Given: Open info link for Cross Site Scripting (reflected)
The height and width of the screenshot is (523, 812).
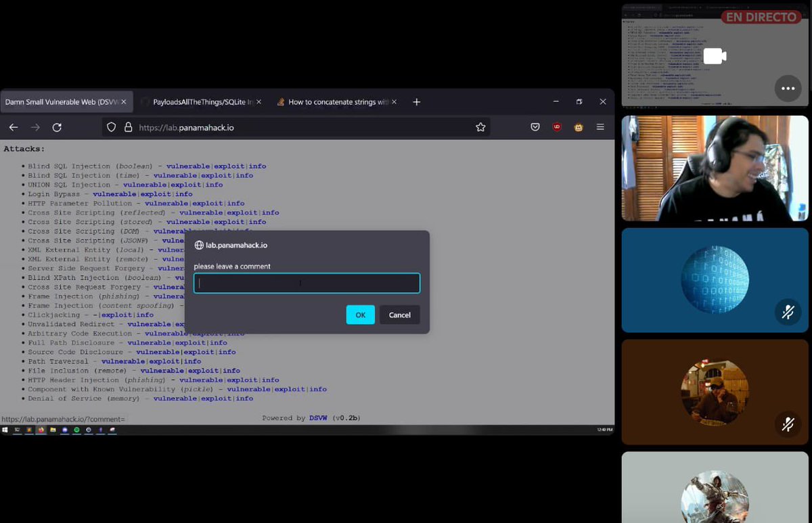Looking at the screenshot, I should (x=271, y=212).
